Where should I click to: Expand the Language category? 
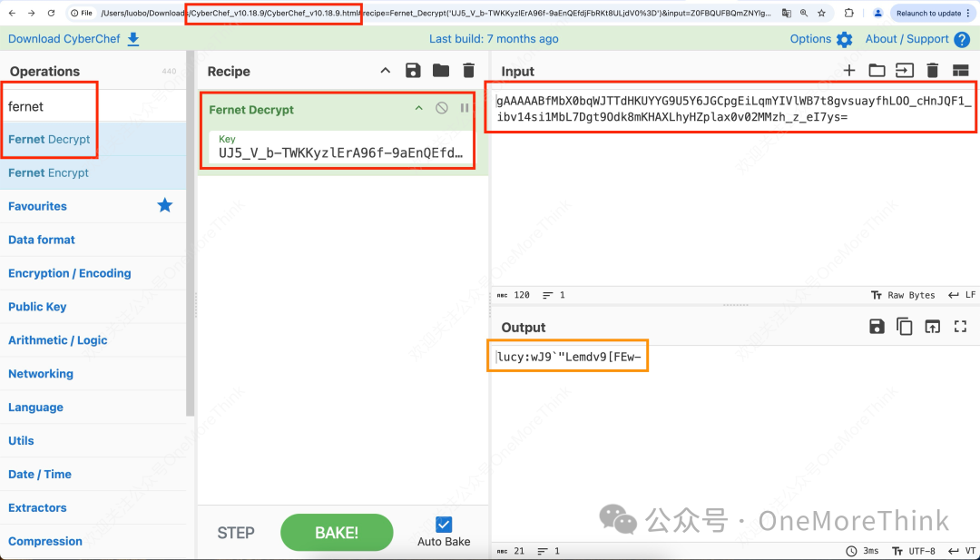pyautogui.click(x=93, y=407)
